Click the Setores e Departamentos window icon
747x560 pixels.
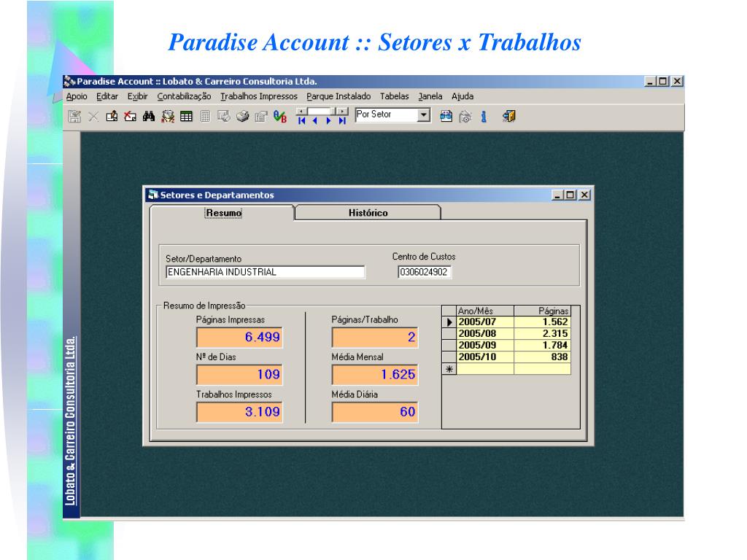(x=153, y=195)
